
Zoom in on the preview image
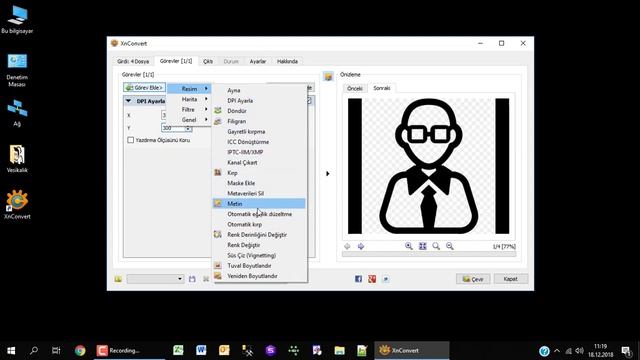click(x=409, y=246)
